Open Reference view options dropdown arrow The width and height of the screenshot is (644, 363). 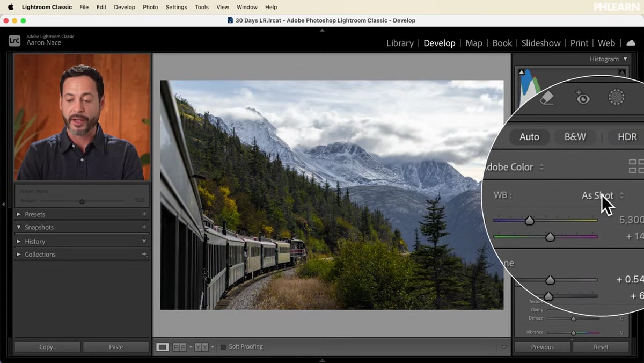tap(191, 347)
